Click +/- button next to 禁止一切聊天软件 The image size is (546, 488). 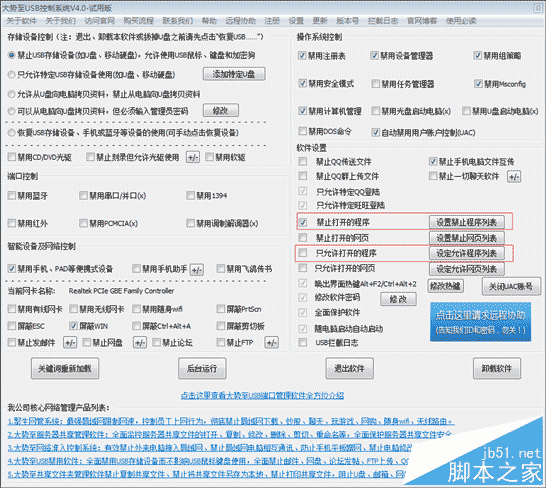coord(514,177)
